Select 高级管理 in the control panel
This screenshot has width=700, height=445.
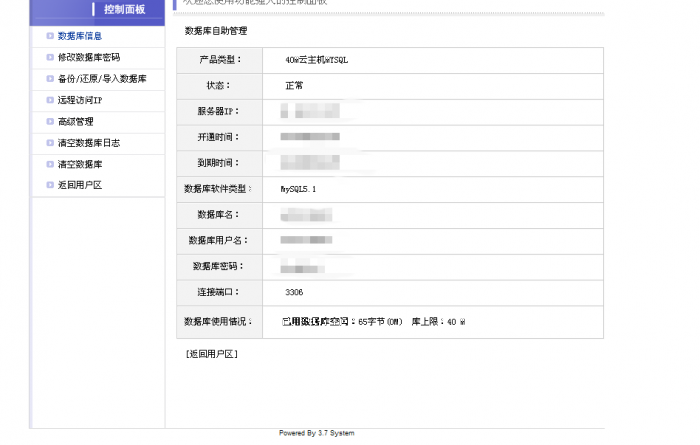(x=75, y=121)
